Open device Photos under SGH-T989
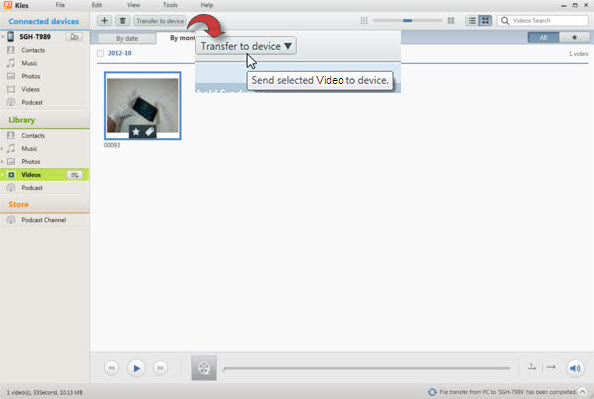The image size is (594, 399). click(x=31, y=76)
